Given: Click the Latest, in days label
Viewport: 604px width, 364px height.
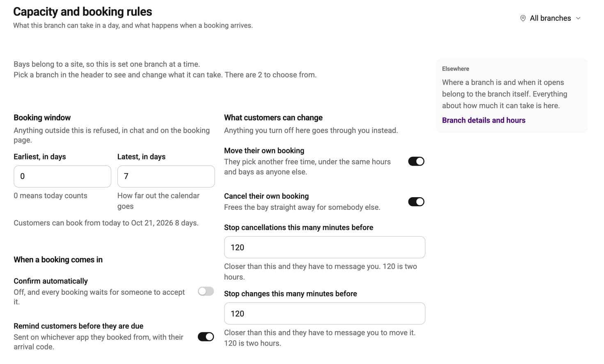Looking at the screenshot, I should click(142, 157).
